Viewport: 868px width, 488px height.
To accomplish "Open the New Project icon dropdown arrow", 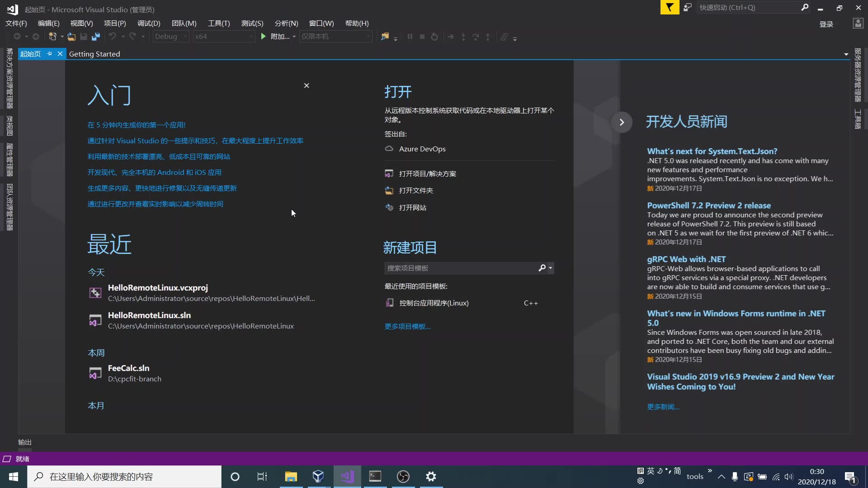I will (62, 37).
